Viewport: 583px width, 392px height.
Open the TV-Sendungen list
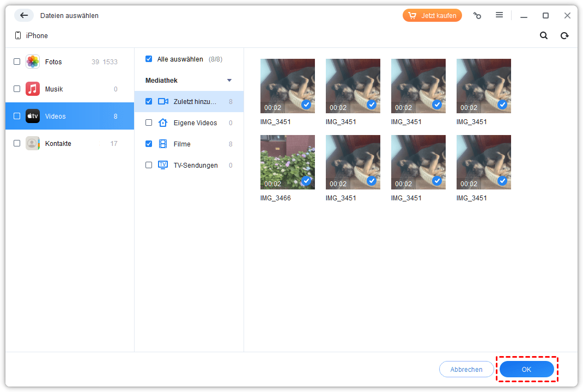tap(189, 165)
